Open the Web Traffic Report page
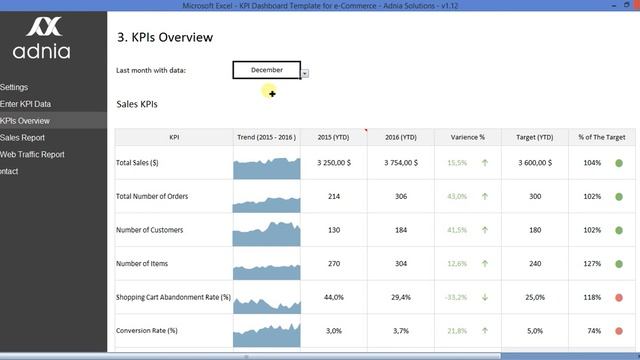Image resolution: width=640 pixels, height=360 pixels. coord(32,154)
